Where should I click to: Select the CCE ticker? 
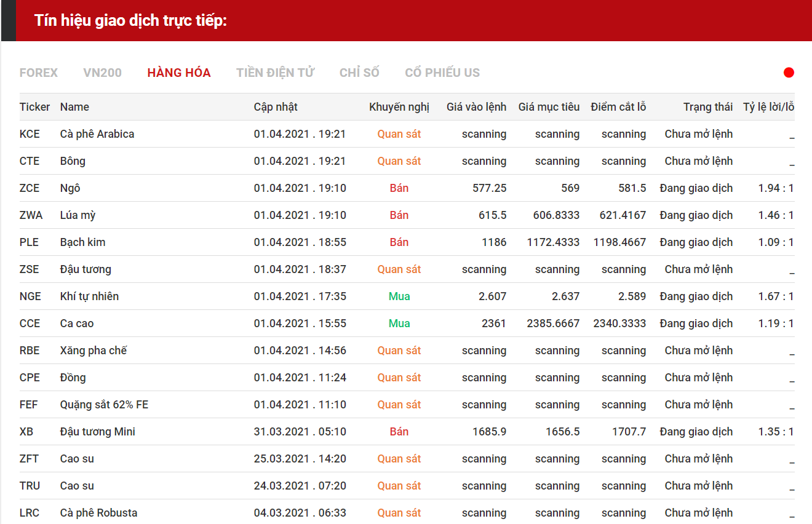[x=30, y=324]
